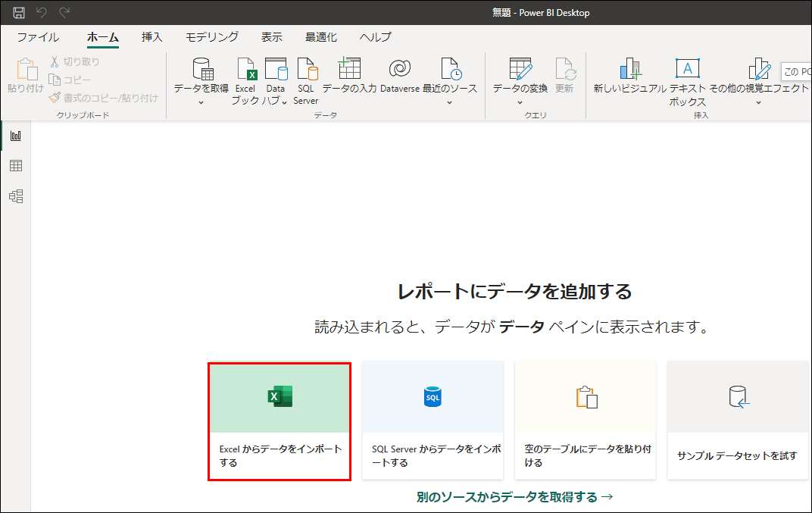Viewport: 812px width, 513px height.
Task: Click 空のテーブルにデータを貼り付ける card
Action: pos(586,421)
